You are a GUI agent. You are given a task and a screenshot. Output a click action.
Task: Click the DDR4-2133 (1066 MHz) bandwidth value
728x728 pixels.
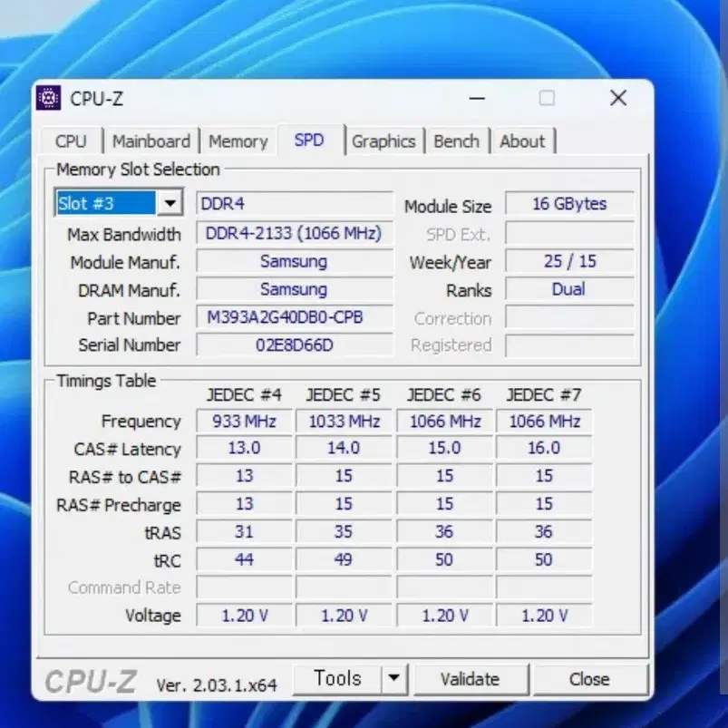tap(295, 233)
